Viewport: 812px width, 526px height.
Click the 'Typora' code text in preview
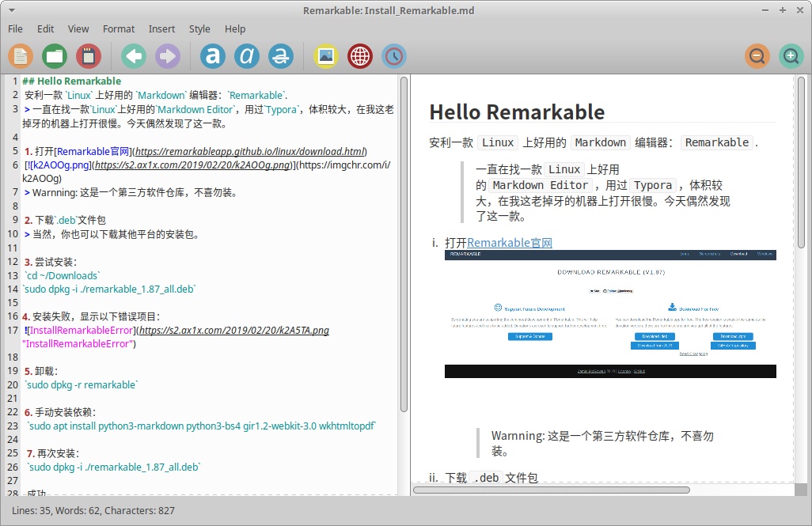pyautogui.click(x=652, y=185)
